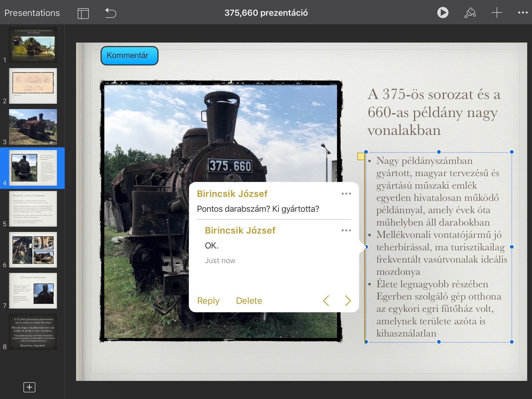This screenshot has width=532, height=399.
Task: Open the Format paintbrush panel
Action: point(470,13)
